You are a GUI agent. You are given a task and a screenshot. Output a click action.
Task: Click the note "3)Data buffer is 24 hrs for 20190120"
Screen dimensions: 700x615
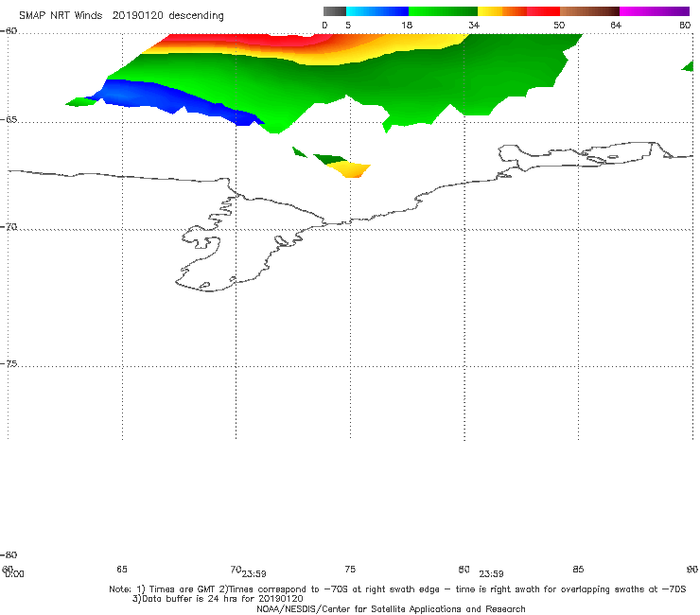[x=218, y=599]
